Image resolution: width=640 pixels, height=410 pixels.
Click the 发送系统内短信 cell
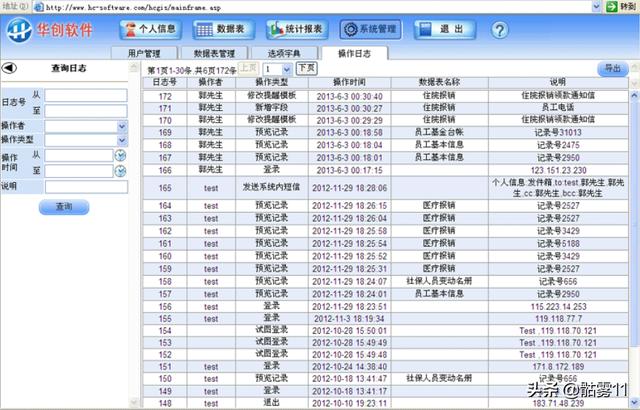[271, 188]
